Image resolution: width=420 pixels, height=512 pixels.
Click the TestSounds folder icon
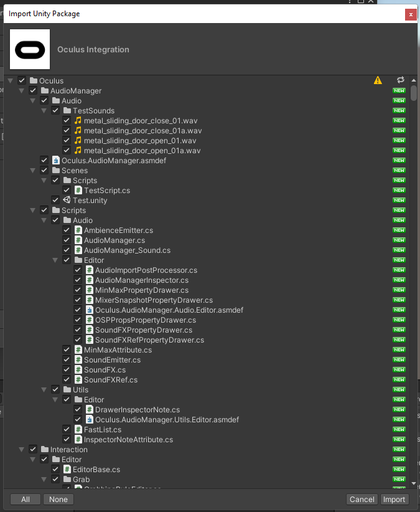point(67,111)
